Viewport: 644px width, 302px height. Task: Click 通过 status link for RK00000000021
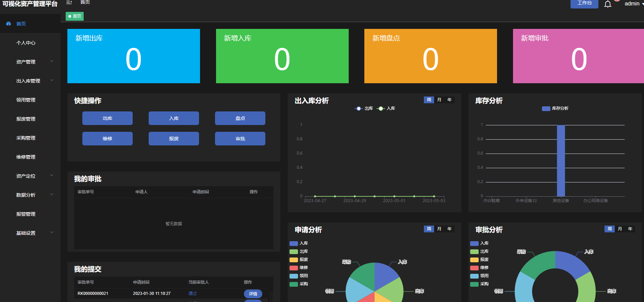click(193, 294)
